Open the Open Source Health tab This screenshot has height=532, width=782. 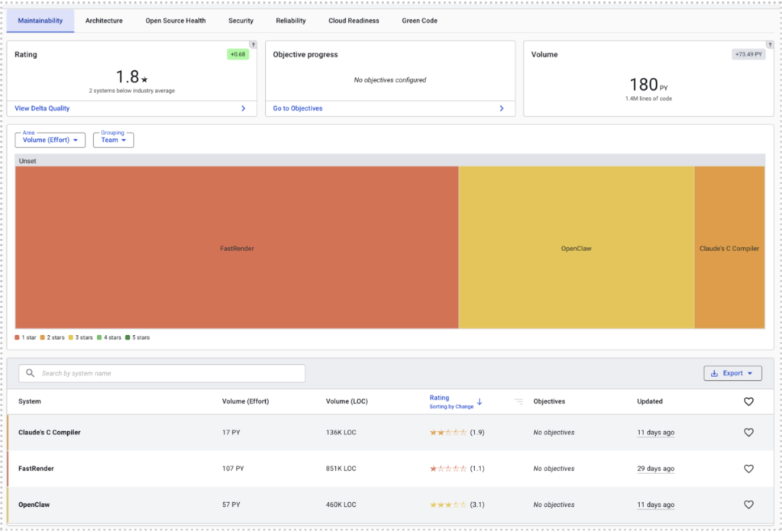pyautogui.click(x=176, y=21)
